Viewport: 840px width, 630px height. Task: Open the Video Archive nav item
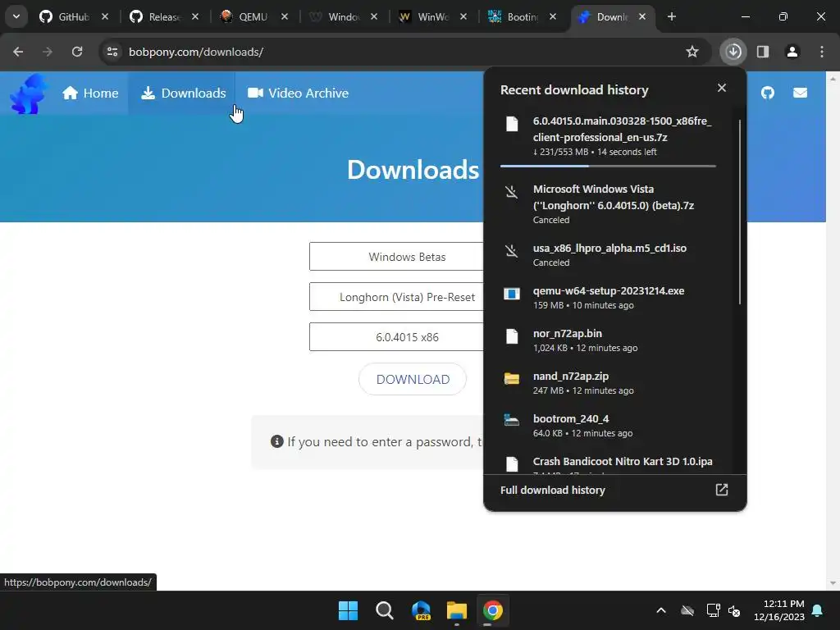(x=298, y=94)
